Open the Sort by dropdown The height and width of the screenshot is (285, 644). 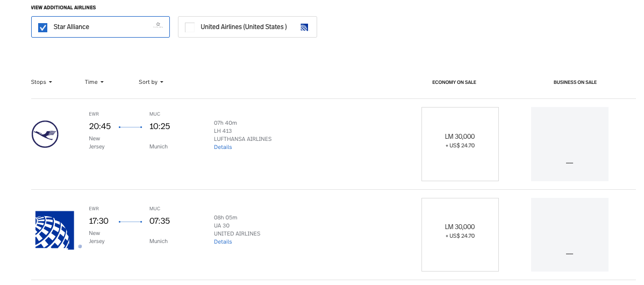coord(151,82)
